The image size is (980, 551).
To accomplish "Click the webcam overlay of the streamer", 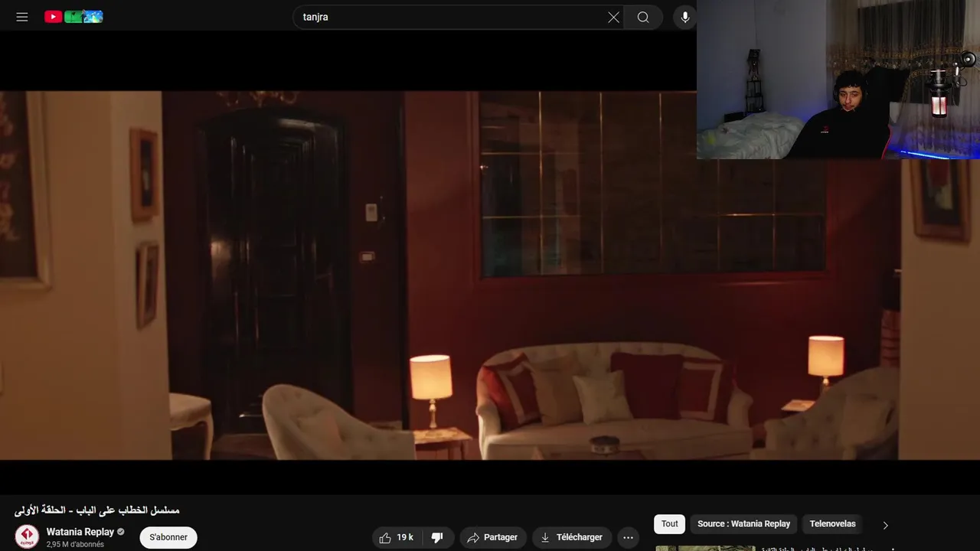I will pyautogui.click(x=838, y=80).
